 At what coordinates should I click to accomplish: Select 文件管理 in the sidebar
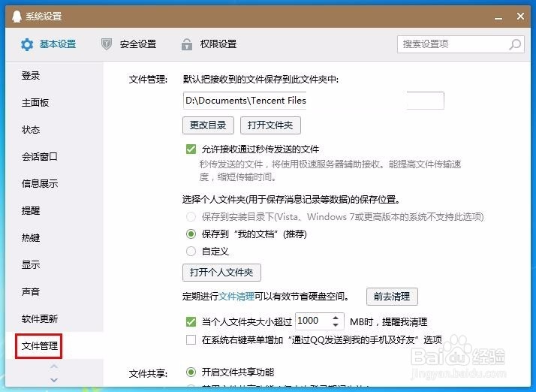[39, 346]
